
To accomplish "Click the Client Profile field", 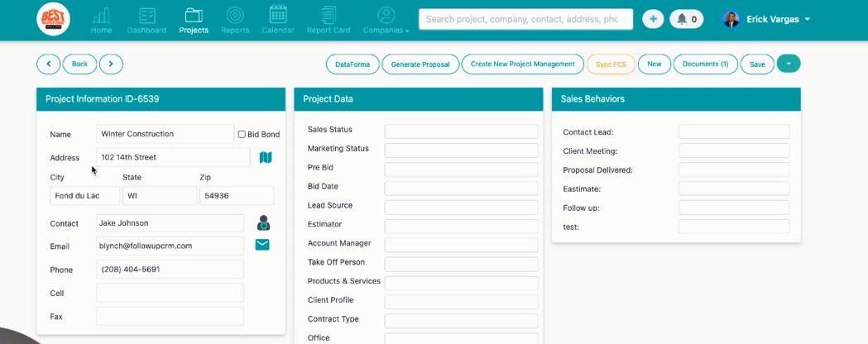I will (x=462, y=302).
